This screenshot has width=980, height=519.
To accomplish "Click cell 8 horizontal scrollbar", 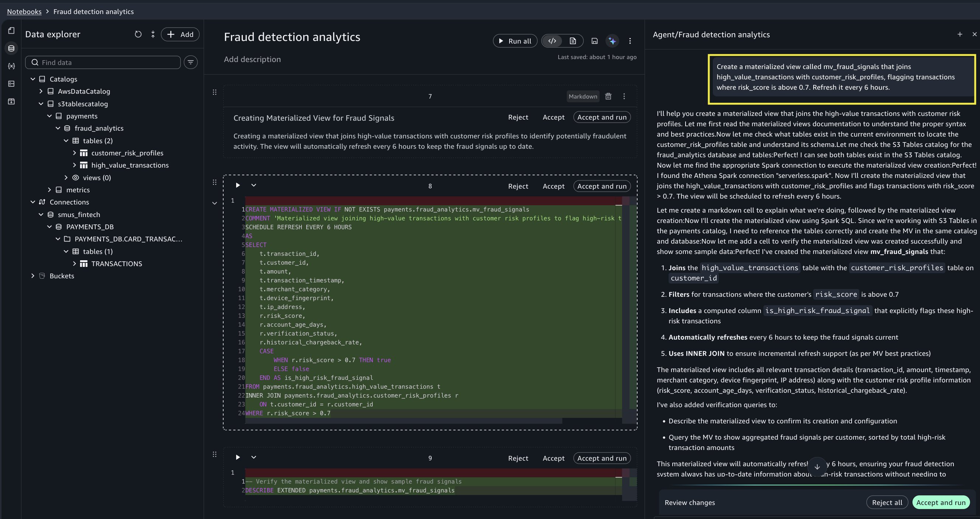I will coord(404,420).
